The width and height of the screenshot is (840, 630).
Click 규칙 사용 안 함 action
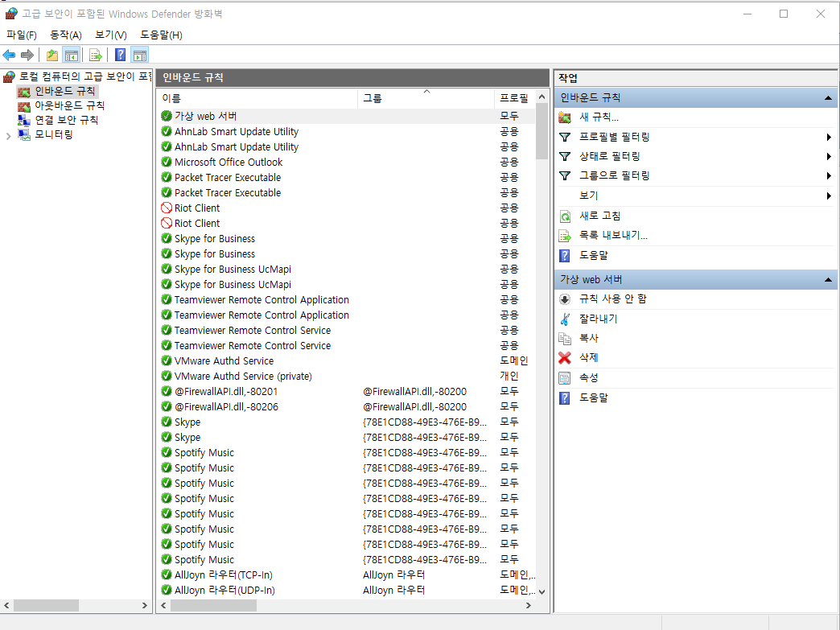tap(613, 299)
